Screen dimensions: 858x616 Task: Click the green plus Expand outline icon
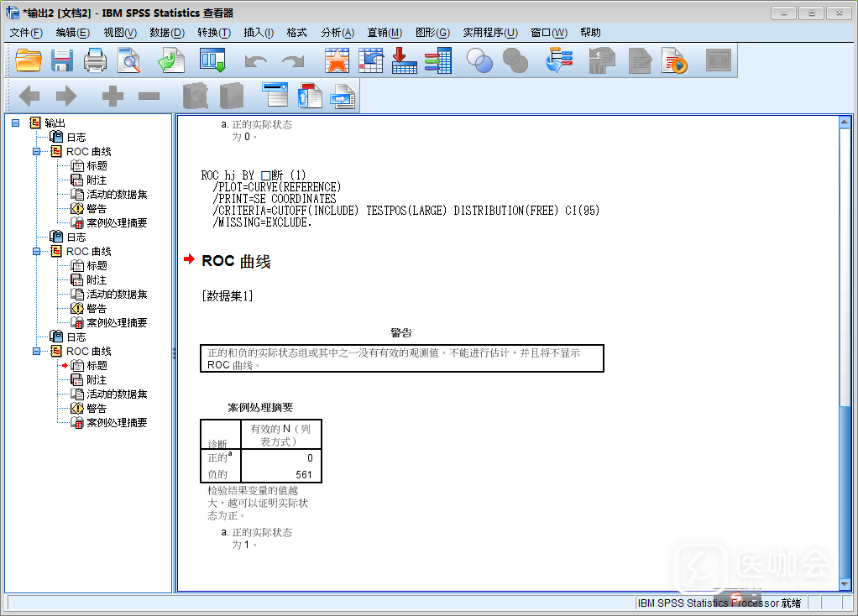pos(112,97)
